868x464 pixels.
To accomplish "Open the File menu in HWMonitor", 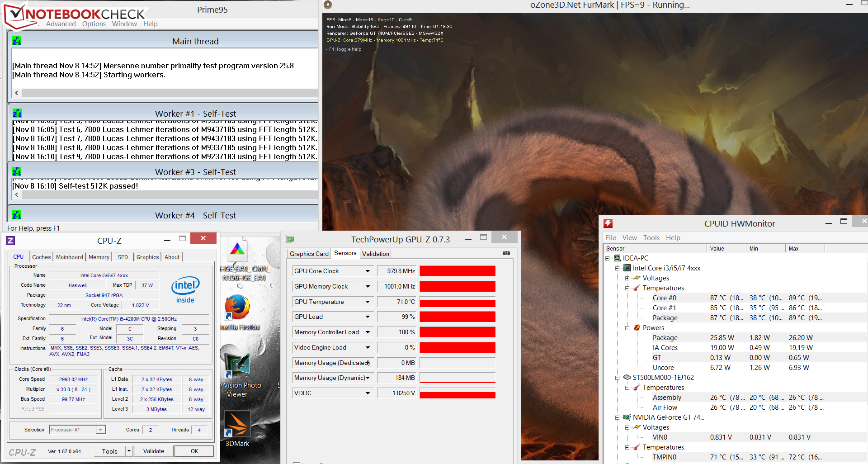I will (x=611, y=238).
